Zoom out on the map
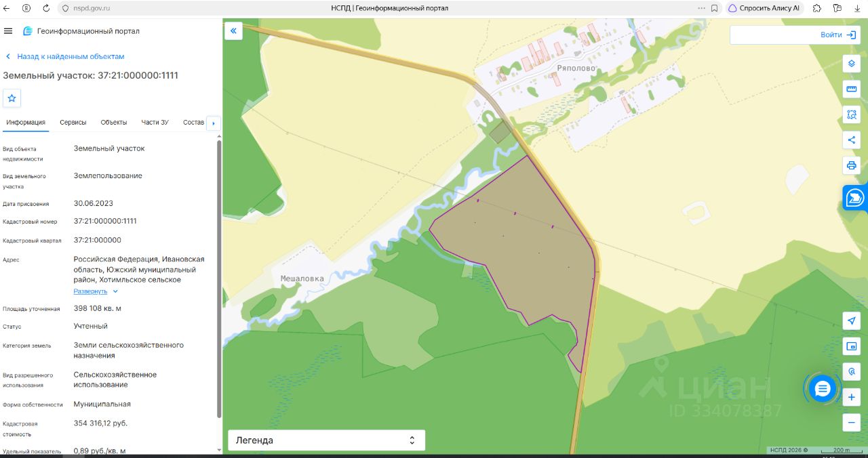This screenshot has height=458, width=868. click(x=852, y=422)
